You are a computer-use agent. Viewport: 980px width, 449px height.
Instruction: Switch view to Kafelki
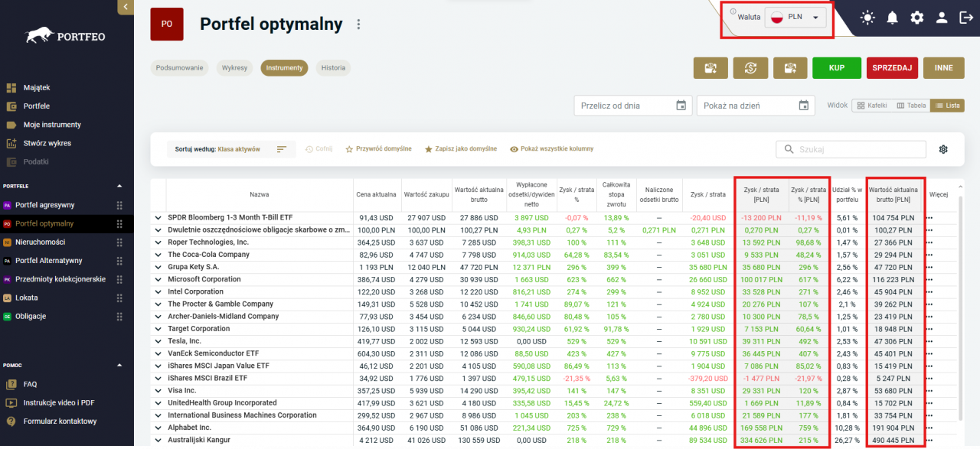[x=871, y=106]
